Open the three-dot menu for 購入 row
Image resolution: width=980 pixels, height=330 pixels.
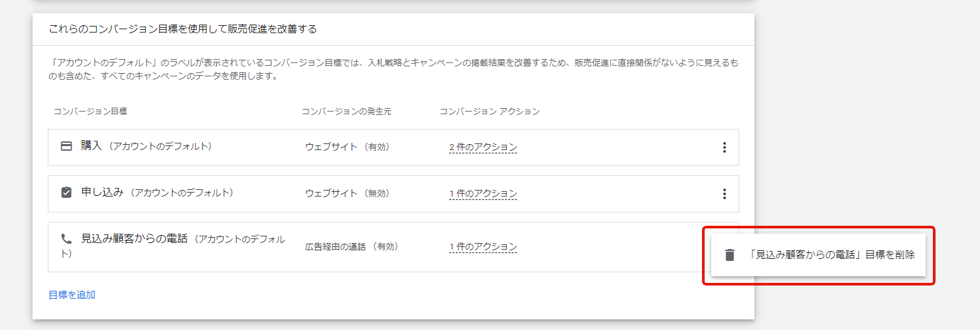[x=724, y=147]
